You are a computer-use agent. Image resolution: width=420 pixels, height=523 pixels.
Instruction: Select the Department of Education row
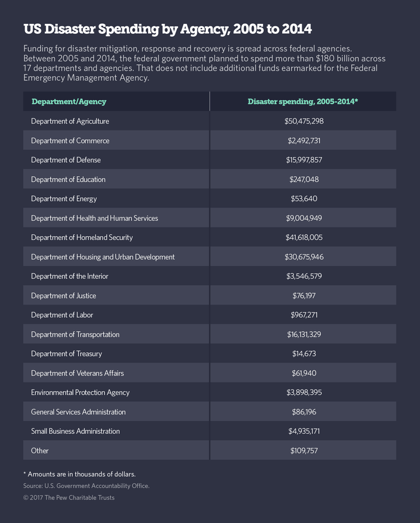click(x=209, y=179)
